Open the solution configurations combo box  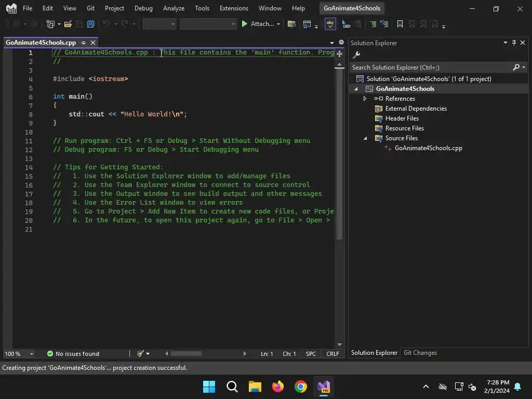click(x=159, y=24)
